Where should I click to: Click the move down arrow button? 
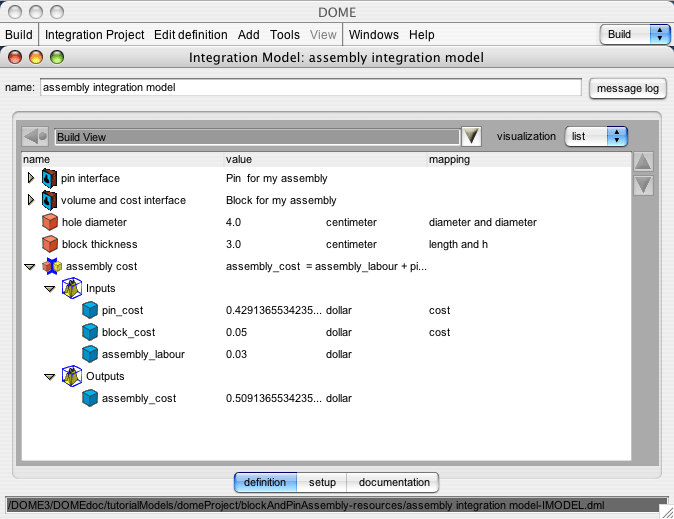[x=643, y=185]
